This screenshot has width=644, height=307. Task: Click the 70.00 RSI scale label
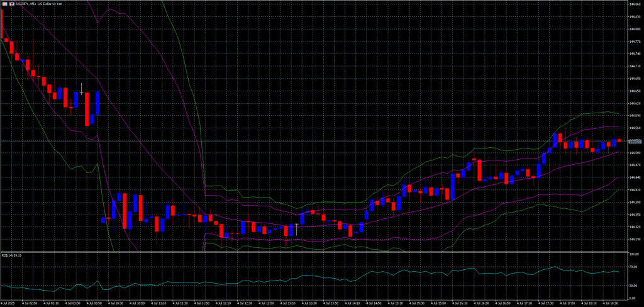click(634, 267)
